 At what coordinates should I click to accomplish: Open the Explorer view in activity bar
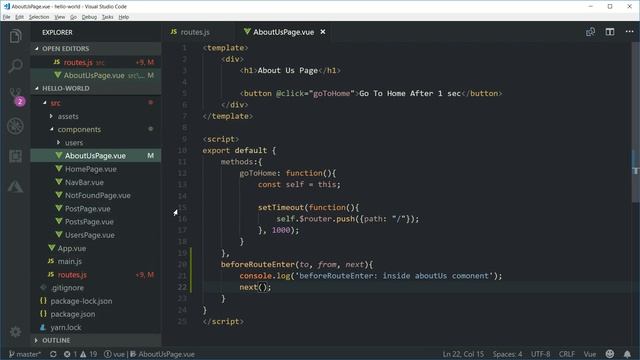[x=16, y=36]
